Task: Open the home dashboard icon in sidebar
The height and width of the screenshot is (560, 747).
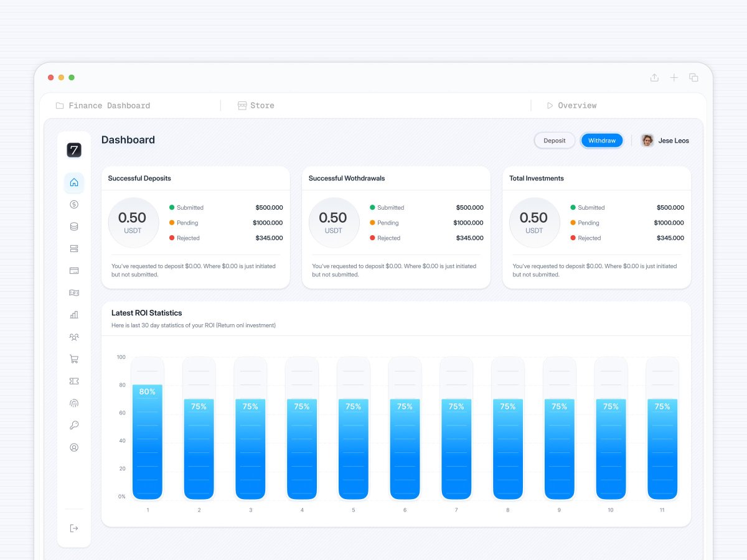Action: point(74,182)
